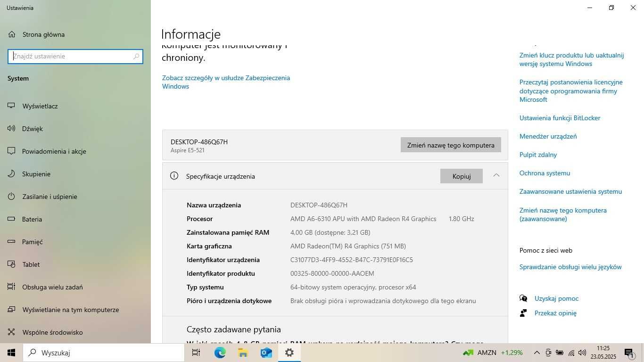
Task: Open Wspólne środowisko settings page
Action: coord(75,332)
